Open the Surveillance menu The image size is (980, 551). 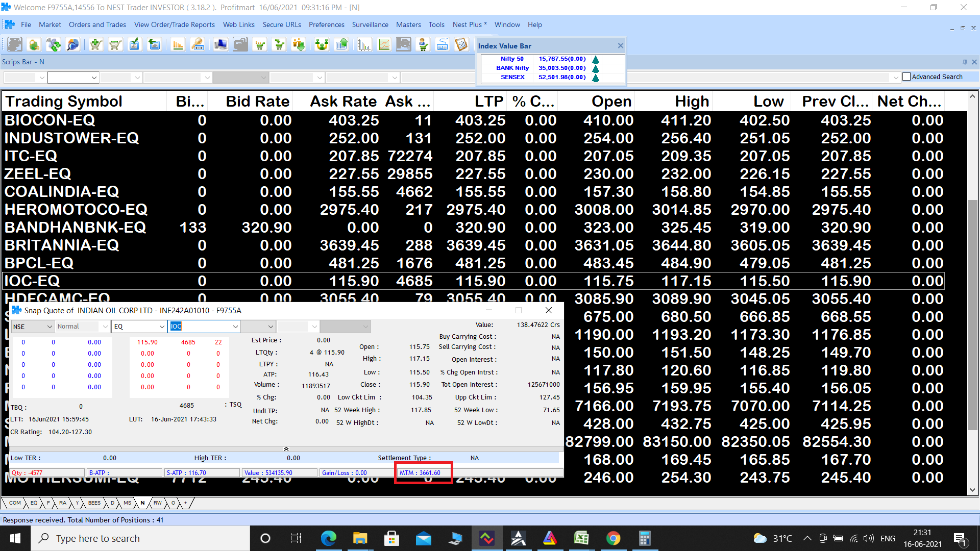[370, 24]
